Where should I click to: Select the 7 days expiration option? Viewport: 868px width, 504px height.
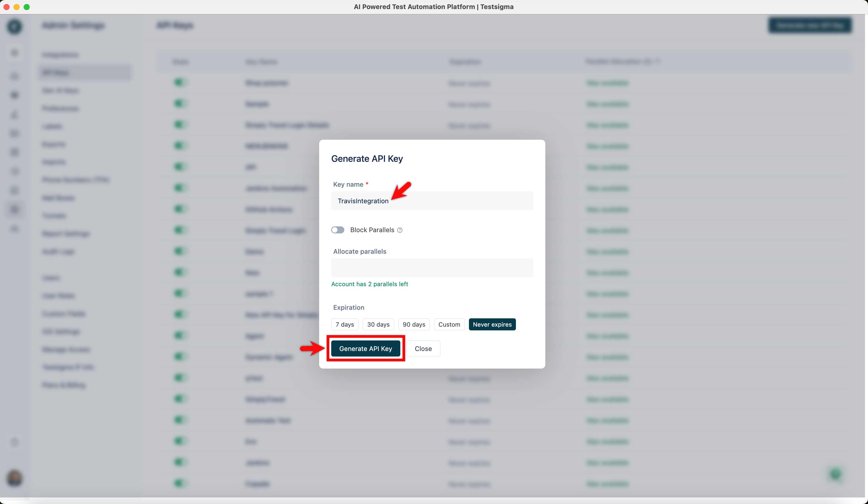pos(345,324)
